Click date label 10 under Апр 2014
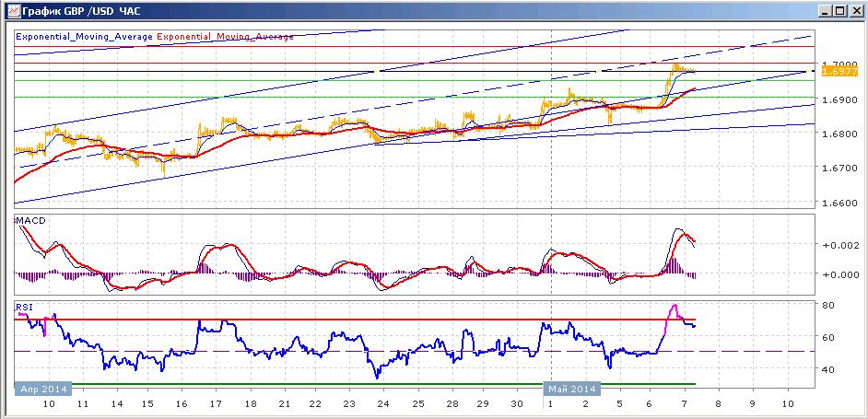Image resolution: width=868 pixels, height=419 pixels. 49,404
